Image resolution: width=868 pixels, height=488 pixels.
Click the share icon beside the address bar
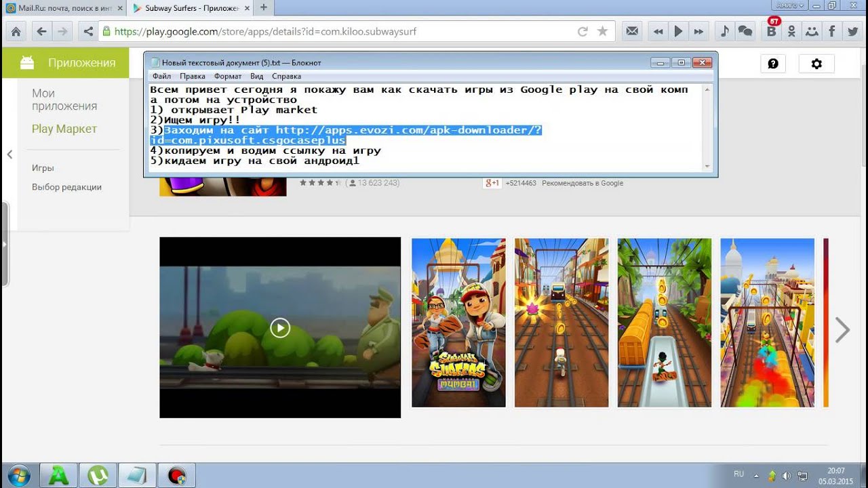click(87, 31)
